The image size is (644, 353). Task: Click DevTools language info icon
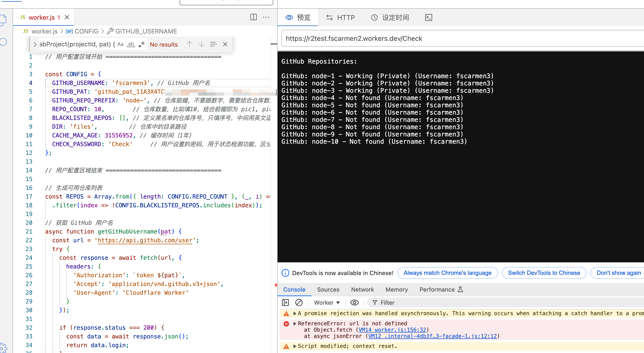tap(285, 273)
